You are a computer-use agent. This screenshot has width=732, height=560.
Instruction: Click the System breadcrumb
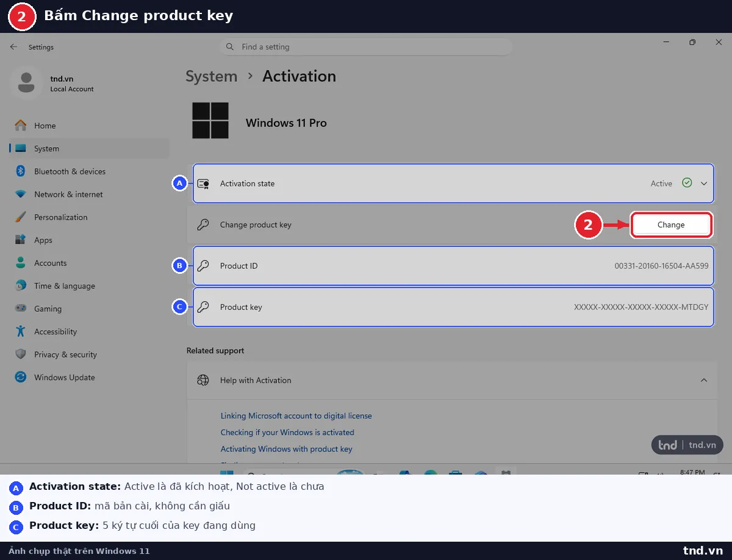click(x=211, y=76)
